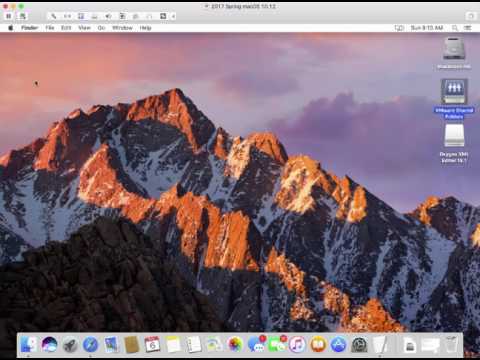
Task: Open the Window menu
Action: [x=122, y=28]
